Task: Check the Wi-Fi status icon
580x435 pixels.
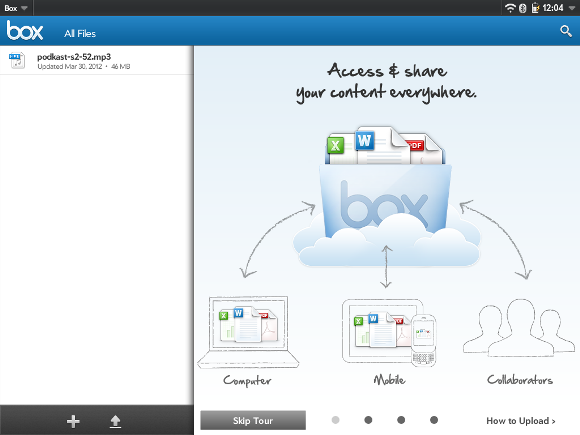Action: 510,8
